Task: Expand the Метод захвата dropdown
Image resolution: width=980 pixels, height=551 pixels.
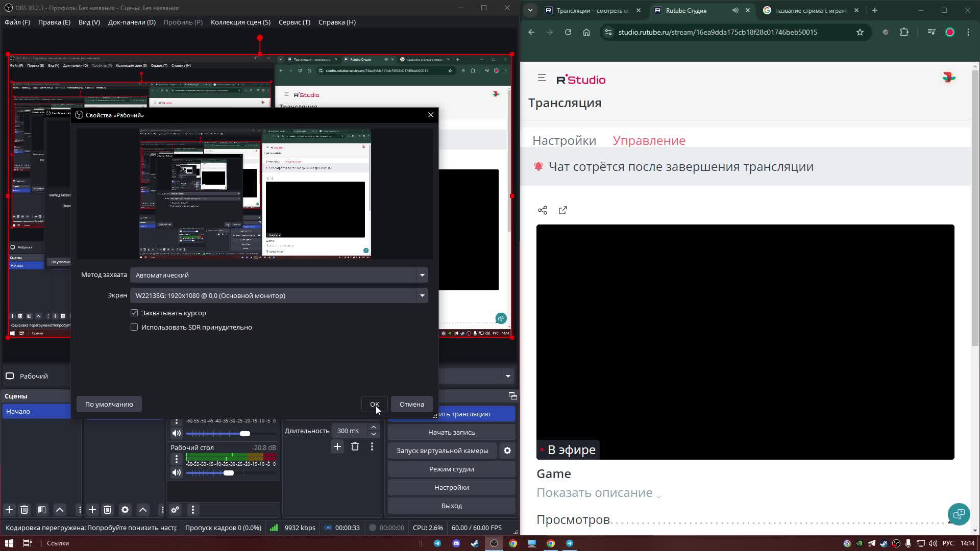Action: point(279,275)
